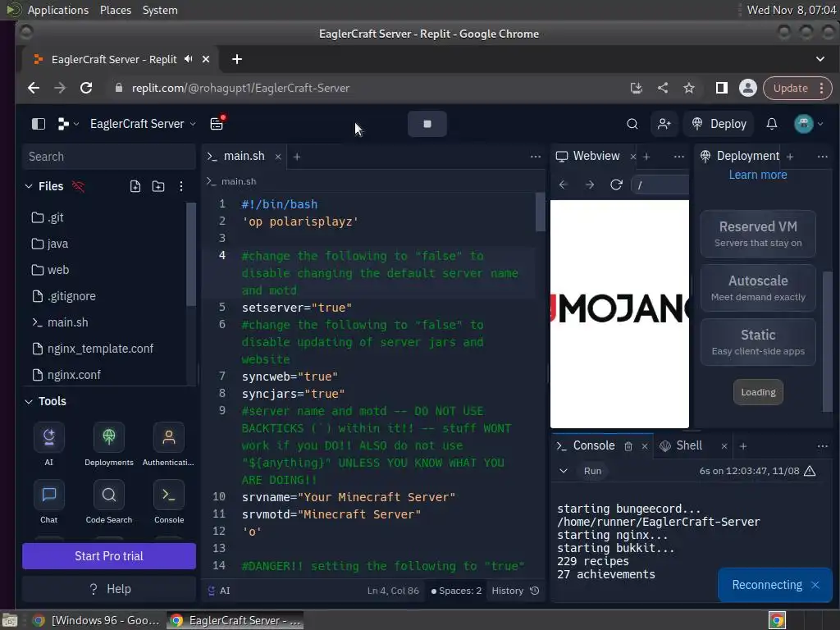
Task: Choose the Reserved VM deployment option
Action: pos(758,234)
